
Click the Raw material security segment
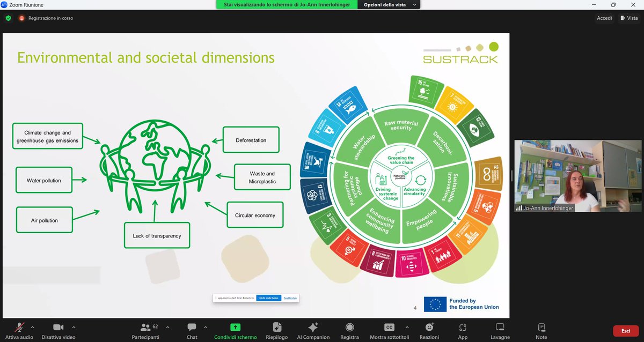(401, 124)
